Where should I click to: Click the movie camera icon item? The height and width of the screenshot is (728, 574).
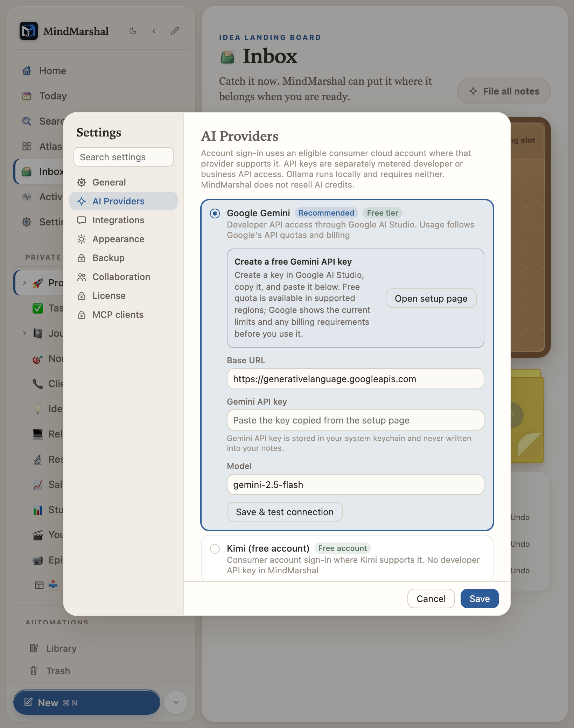[38, 560]
